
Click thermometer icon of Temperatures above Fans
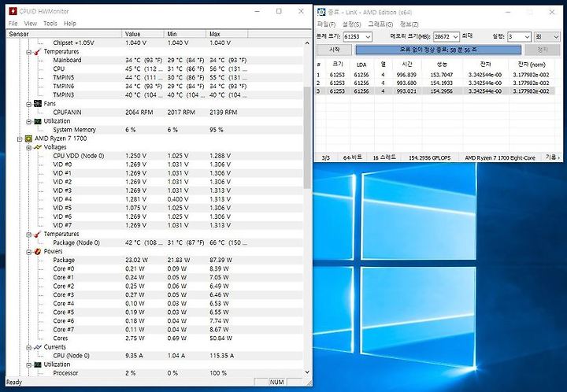[38, 52]
